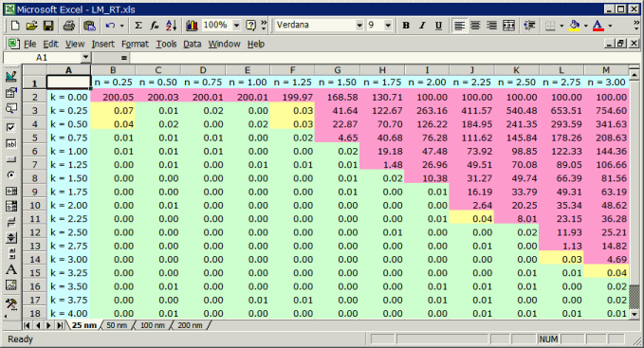Open the File menu
The height and width of the screenshot is (348, 644).
[30, 44]
